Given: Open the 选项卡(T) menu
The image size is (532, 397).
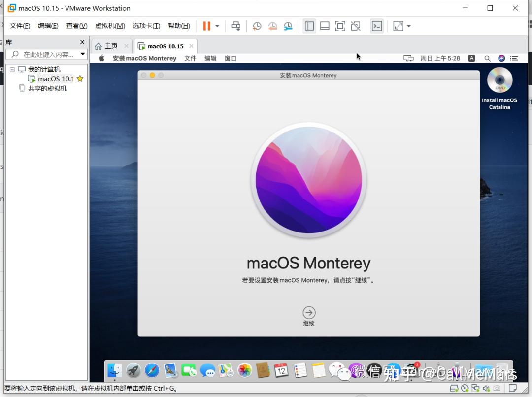Looking at the screenshot, I should 146,26.
